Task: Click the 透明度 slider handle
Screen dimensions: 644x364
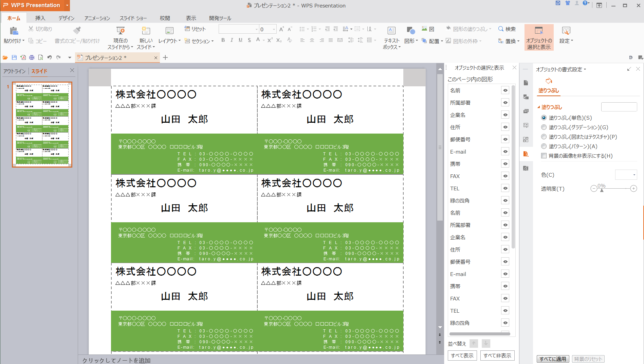Action: (602, 190)
